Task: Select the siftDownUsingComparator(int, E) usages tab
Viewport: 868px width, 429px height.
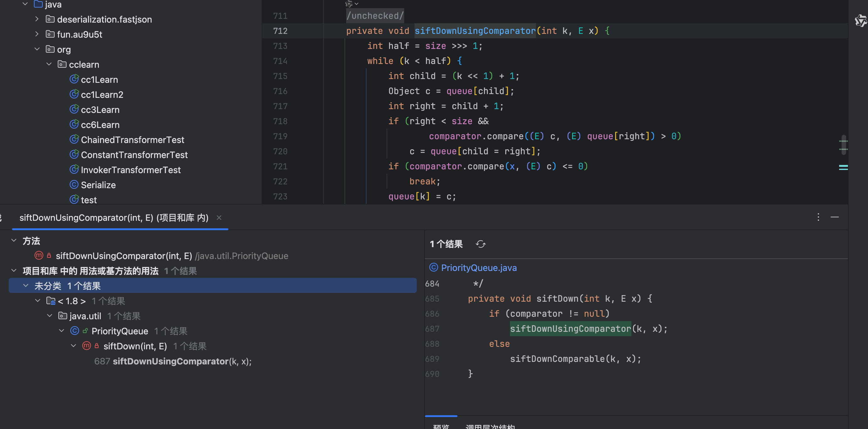Action: (114, 218)
